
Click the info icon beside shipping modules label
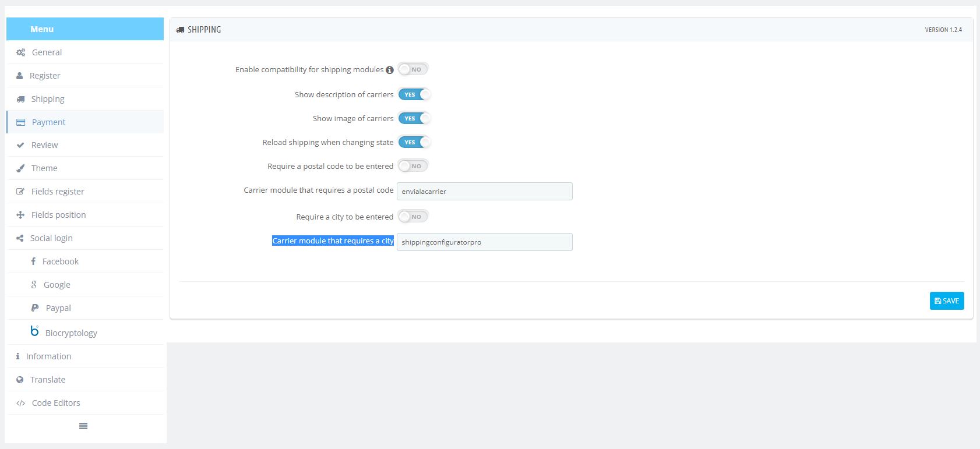click(390, 70)
